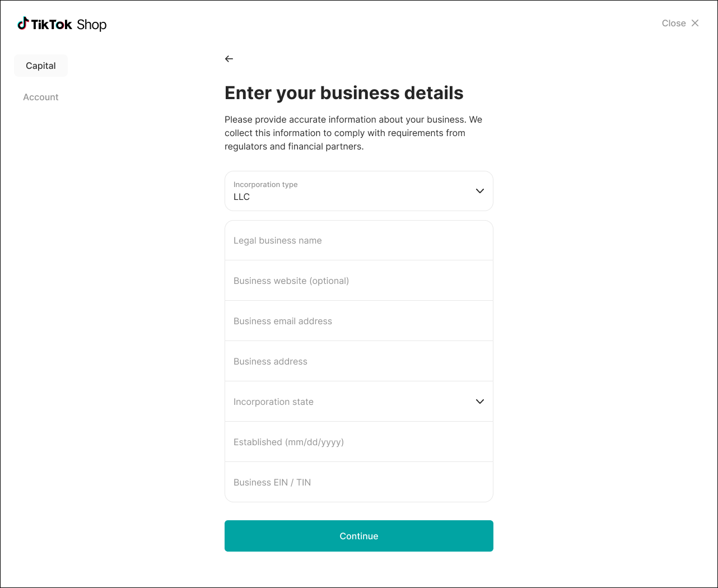The width and height of the screenshot is (718, 588).
Task: Expand the Incorporation state chevron arrow
Action: [x=479, y=402]
